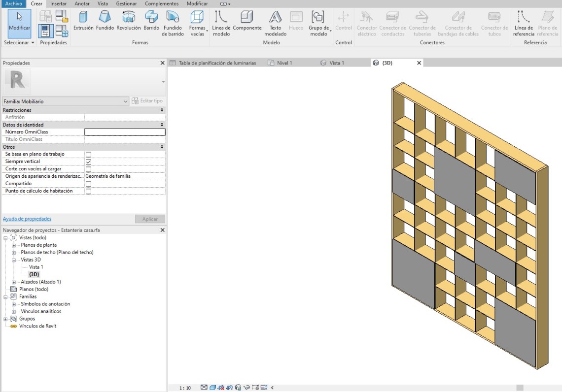562x392 pixels.
Task: Collapse the Otros section
Action: point(162,147)
